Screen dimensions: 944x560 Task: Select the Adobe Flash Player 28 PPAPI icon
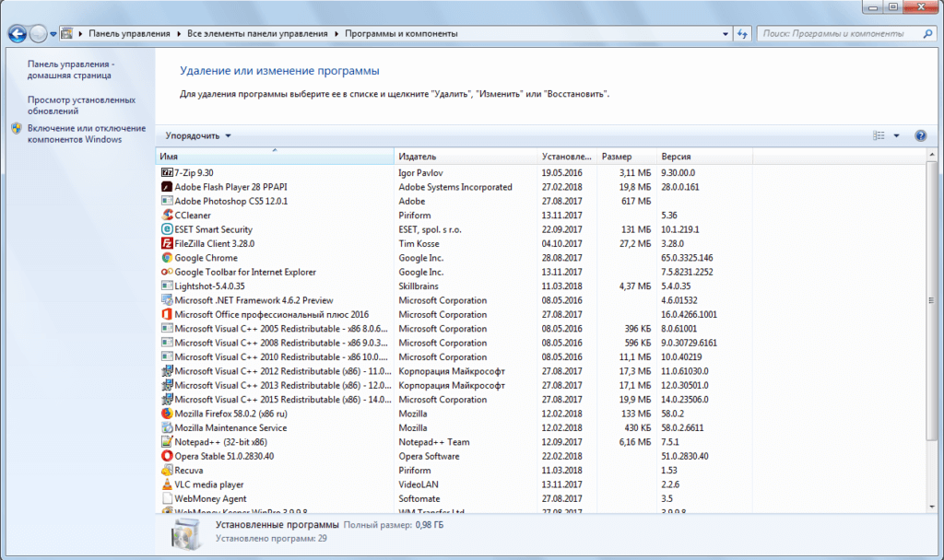pyautogui.click(x=167, y=187)
